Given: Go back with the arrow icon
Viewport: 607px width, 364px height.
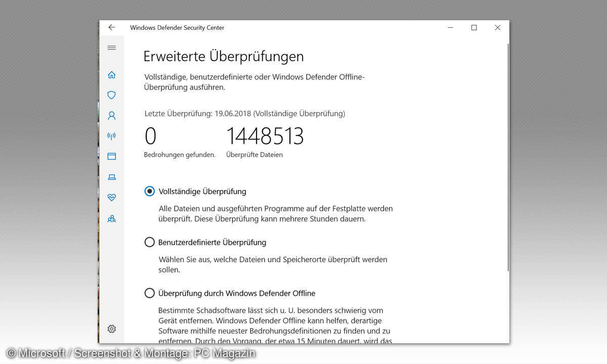Looking at the screenshot, I should tap(112, 27).
